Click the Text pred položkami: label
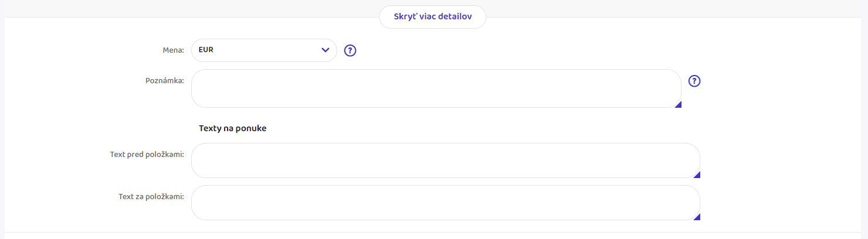Viewport: 868px width, 239px height. tap(147, 155)
